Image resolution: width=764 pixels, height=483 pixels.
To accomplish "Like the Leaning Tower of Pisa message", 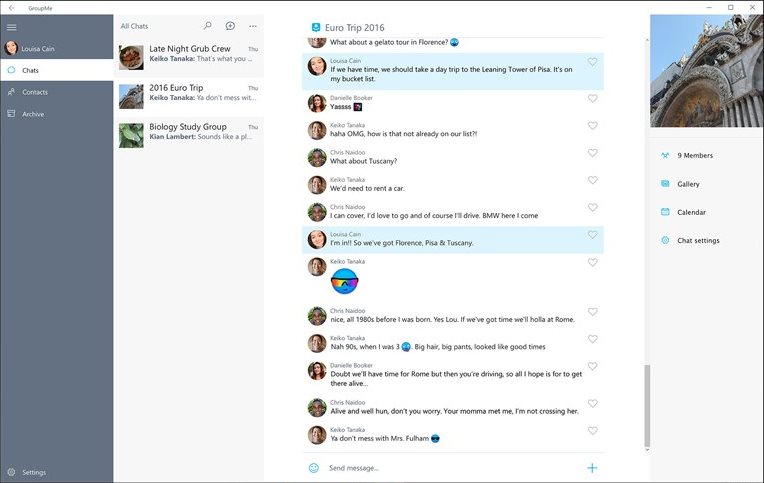I will click(592, 62).
